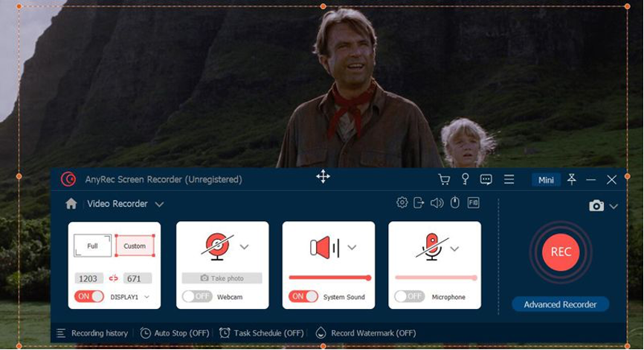Toggle the DISPLAY1 recording switch off
The height and width of the screenshot is (350, 644).
click(89, 296)
